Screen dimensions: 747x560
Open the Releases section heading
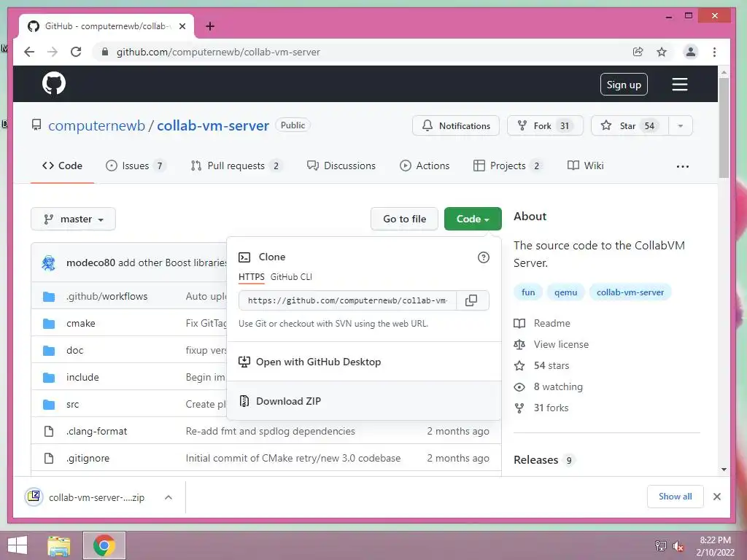pyautogui.click(x=535, y=460)
